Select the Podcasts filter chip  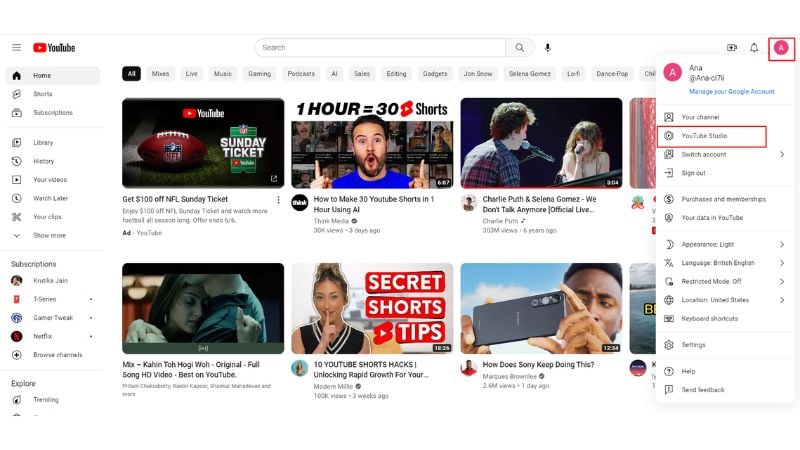click(301, 73)
